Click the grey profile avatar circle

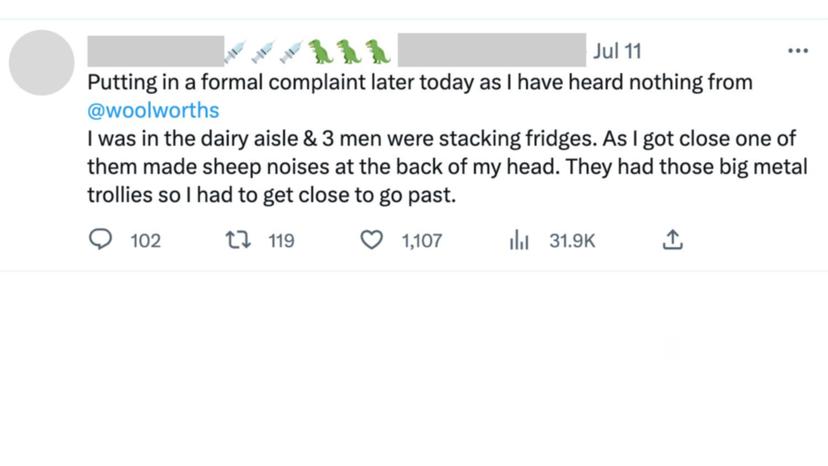[42, 62]
